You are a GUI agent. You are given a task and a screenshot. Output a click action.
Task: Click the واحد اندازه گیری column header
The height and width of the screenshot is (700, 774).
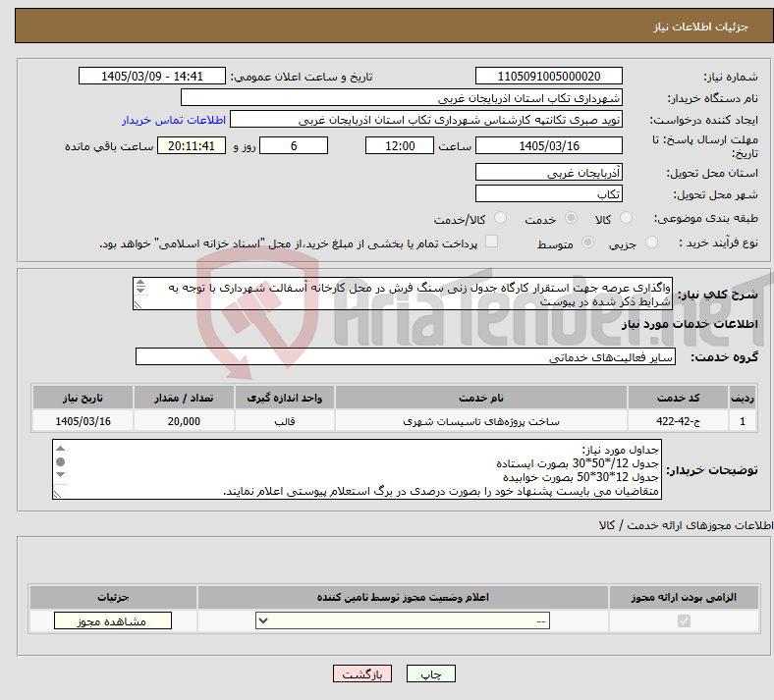click(x=284, y=398)
